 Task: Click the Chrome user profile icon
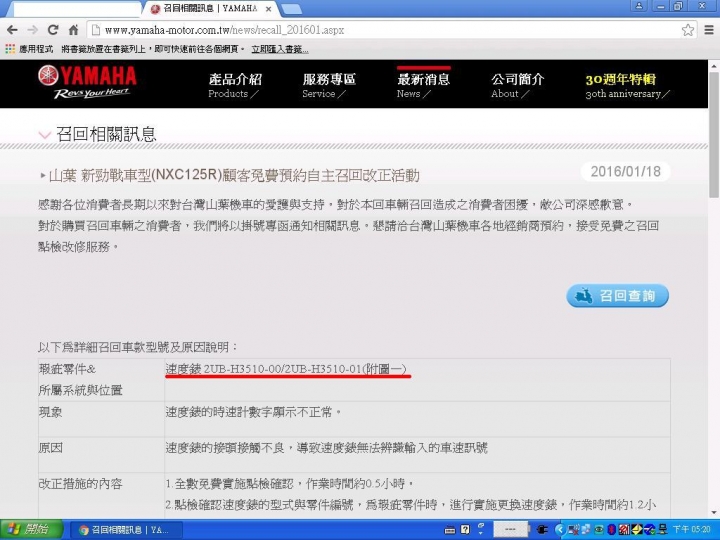[639, 6]
